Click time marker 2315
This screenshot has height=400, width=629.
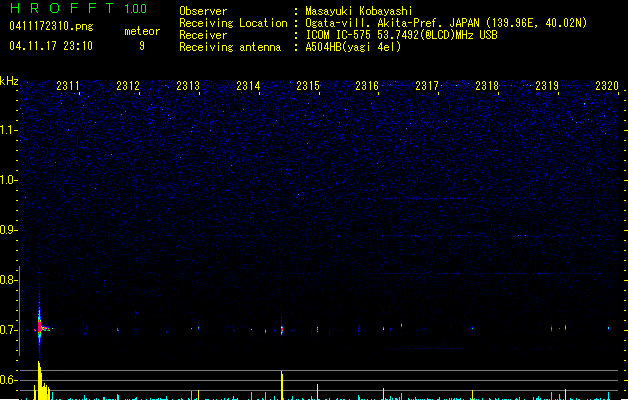[x=308, y=86]
